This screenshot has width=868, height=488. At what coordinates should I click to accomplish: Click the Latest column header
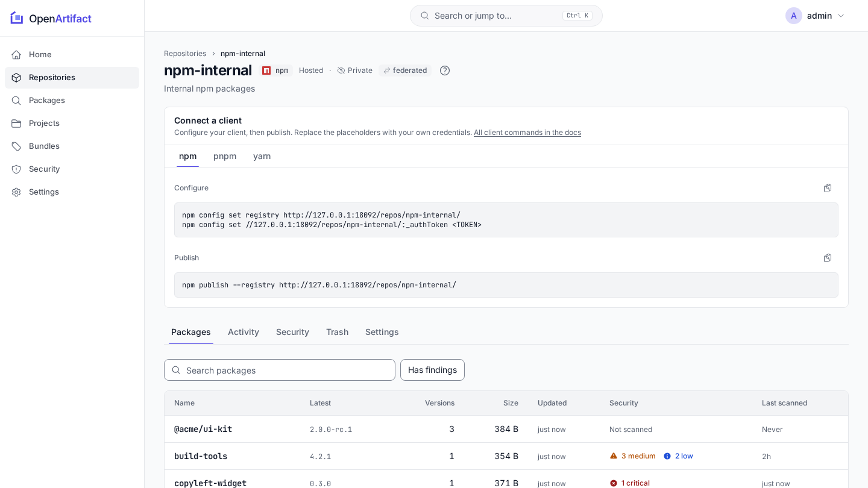coord(320,403)
